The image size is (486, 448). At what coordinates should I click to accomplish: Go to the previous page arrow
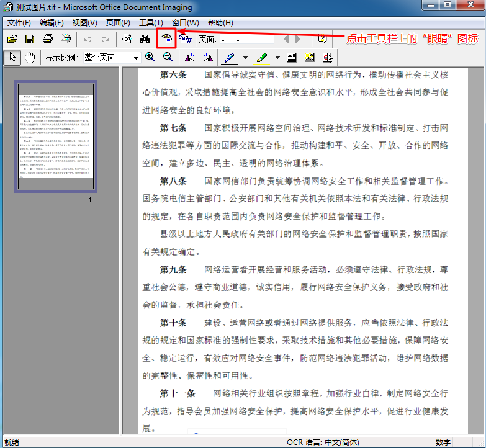pyautogui.click(x=286, y=39)
